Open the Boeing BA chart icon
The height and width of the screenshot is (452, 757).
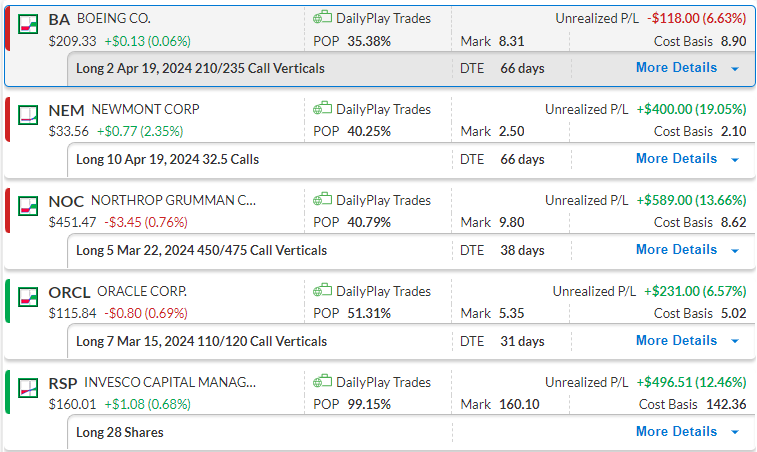point(28,24)
